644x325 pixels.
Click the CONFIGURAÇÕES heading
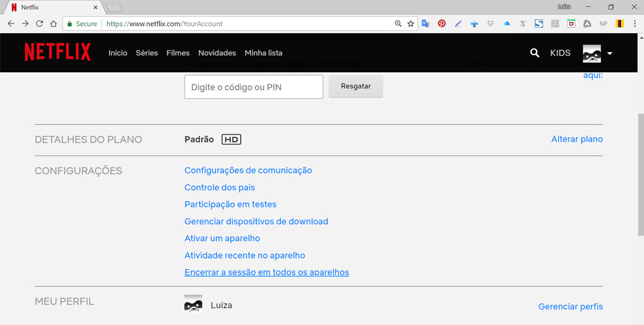[79, 171]
